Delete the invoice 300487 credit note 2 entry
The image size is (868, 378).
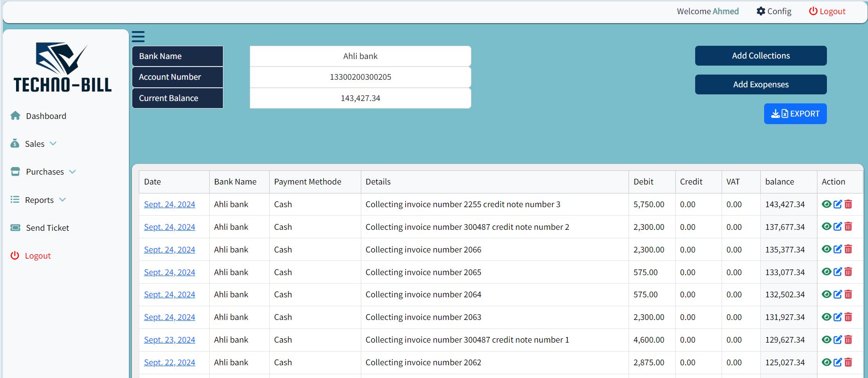coord(848,227)
